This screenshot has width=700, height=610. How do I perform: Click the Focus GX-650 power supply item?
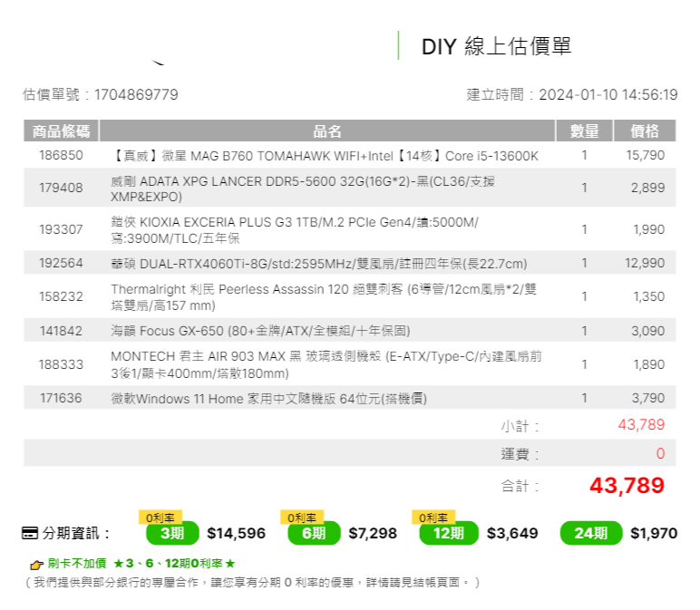pos(260,331)
